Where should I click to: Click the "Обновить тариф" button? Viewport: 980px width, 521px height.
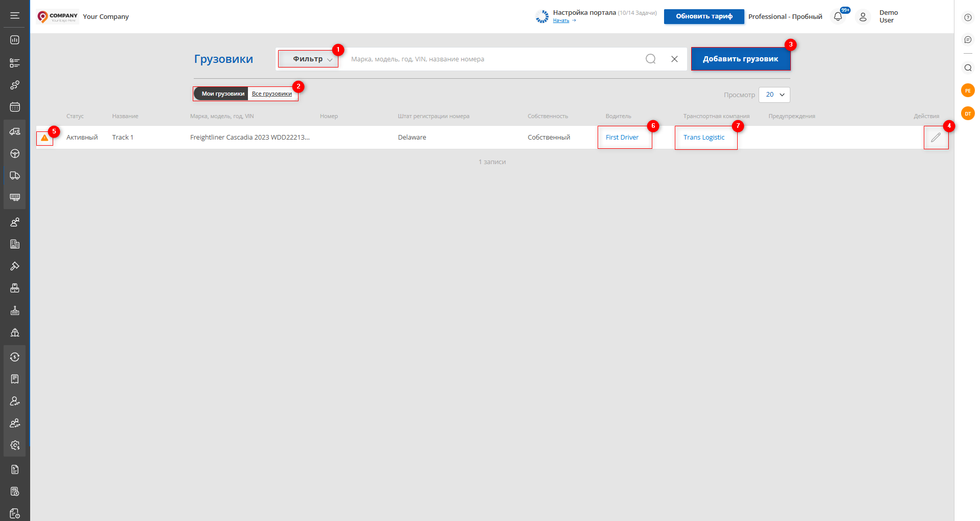tap(703, 16)
